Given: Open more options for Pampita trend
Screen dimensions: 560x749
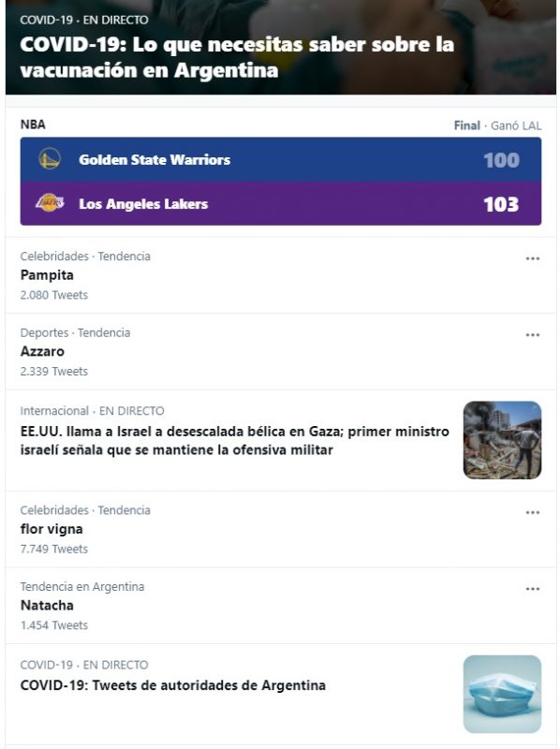Looking at the screenshot, I should 532,258.
